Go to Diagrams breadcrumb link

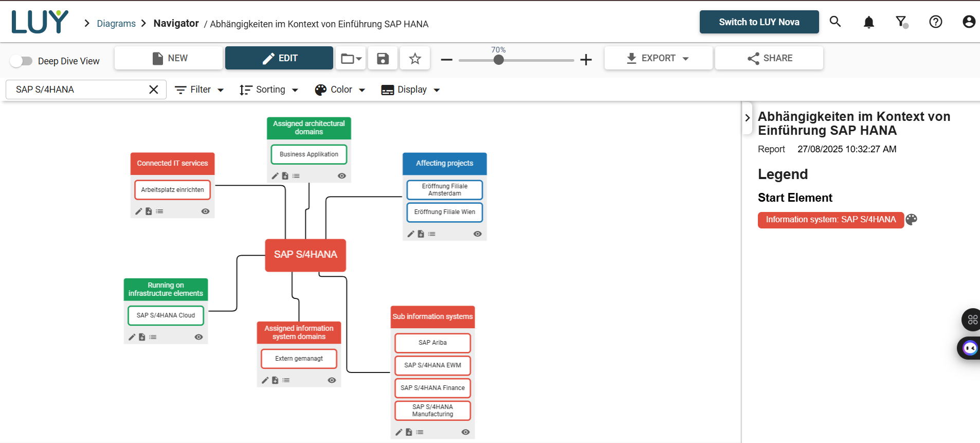pyautogui.click(x=116, y=24)
